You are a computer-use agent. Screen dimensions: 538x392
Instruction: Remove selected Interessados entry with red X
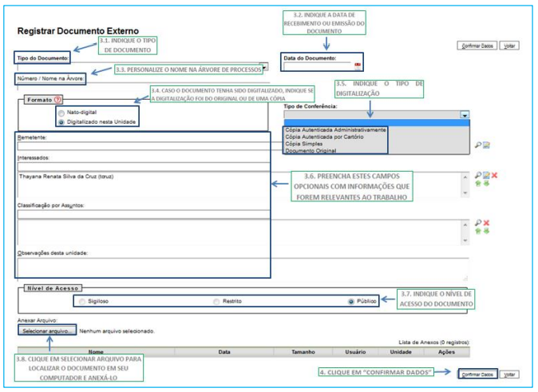tap(496, 174)
